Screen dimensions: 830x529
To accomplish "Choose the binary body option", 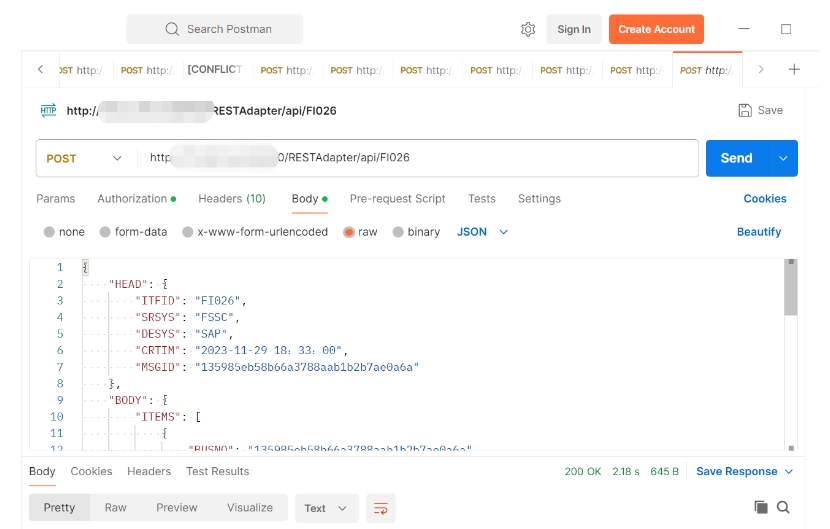I will (399, 232).
